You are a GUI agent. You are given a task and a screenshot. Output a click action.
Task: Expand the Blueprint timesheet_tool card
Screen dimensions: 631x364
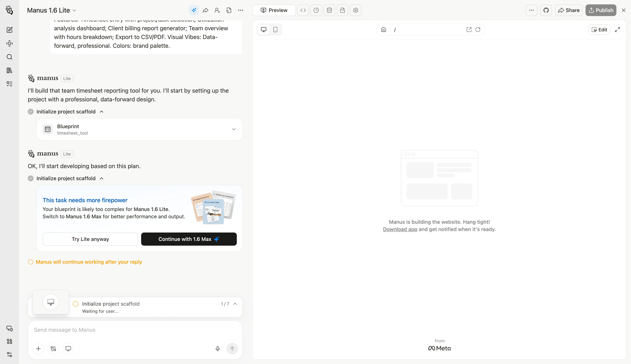pos(234,129)
